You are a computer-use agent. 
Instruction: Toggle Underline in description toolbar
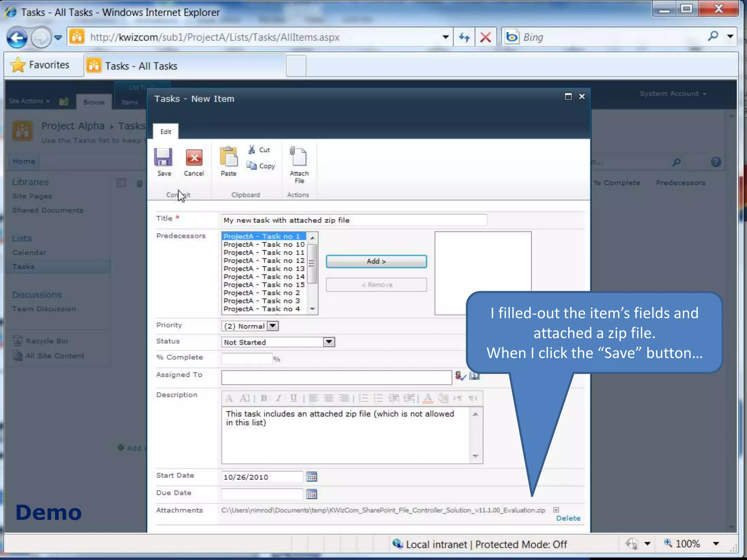pyautogui.click(x=293, y=398)
